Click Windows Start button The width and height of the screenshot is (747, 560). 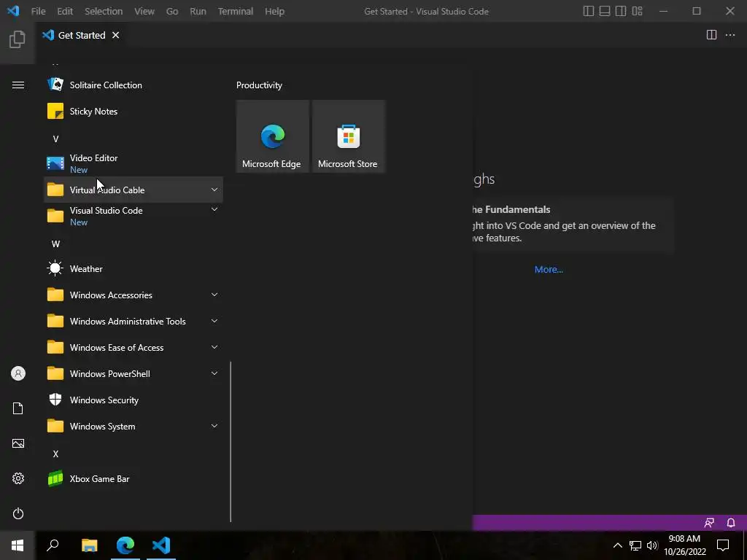(x=18, y=545)
